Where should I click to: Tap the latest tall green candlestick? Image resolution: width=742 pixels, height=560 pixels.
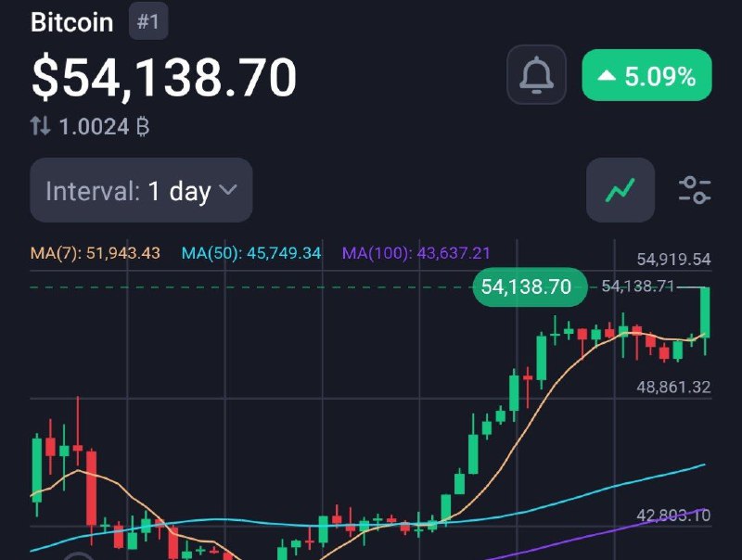click(x=705, y=313)
